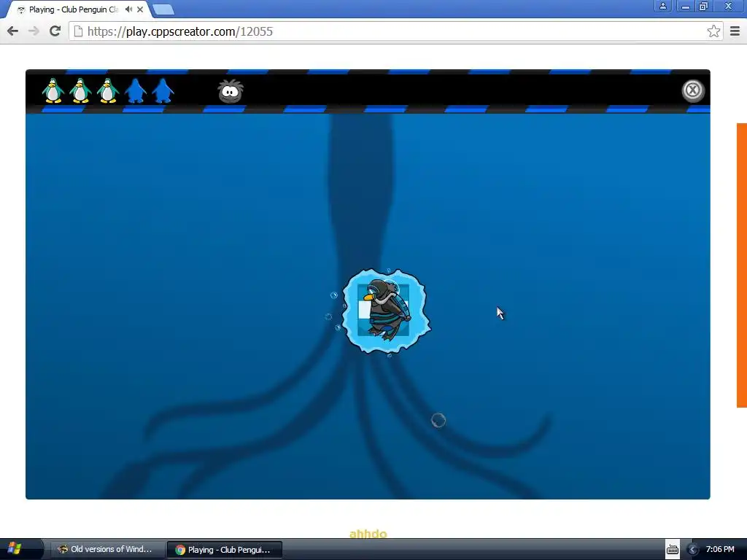Click the black puffle icon in game header
Image resolution: width=747 pixels, height=560 pixels.
pyautogui.click(x=231, y=91)
